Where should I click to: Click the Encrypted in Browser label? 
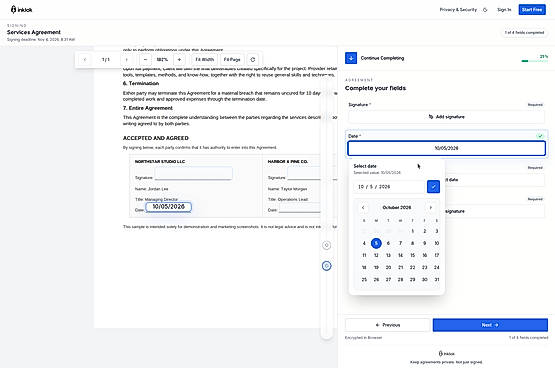(x=363, y=338)
